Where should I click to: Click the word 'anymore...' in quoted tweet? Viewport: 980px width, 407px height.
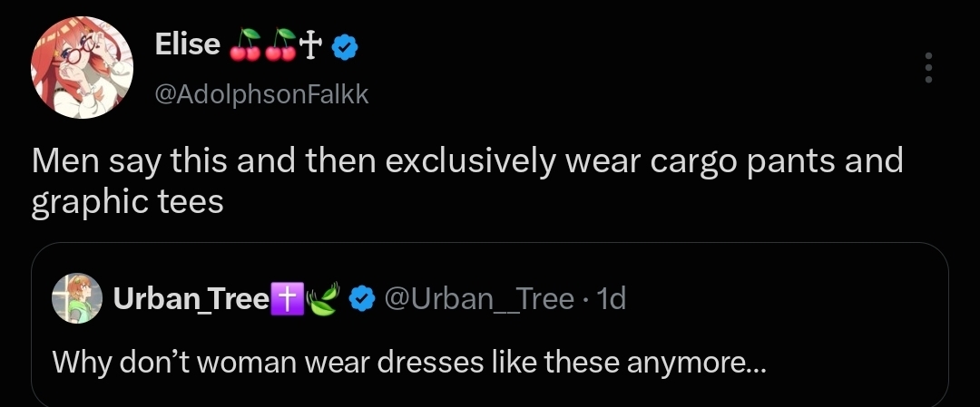click(696, 363)
